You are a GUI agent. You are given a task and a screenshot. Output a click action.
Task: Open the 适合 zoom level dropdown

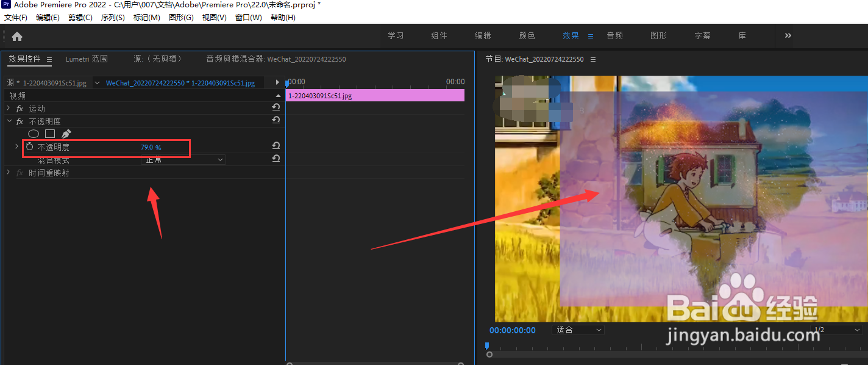(577, 329)
